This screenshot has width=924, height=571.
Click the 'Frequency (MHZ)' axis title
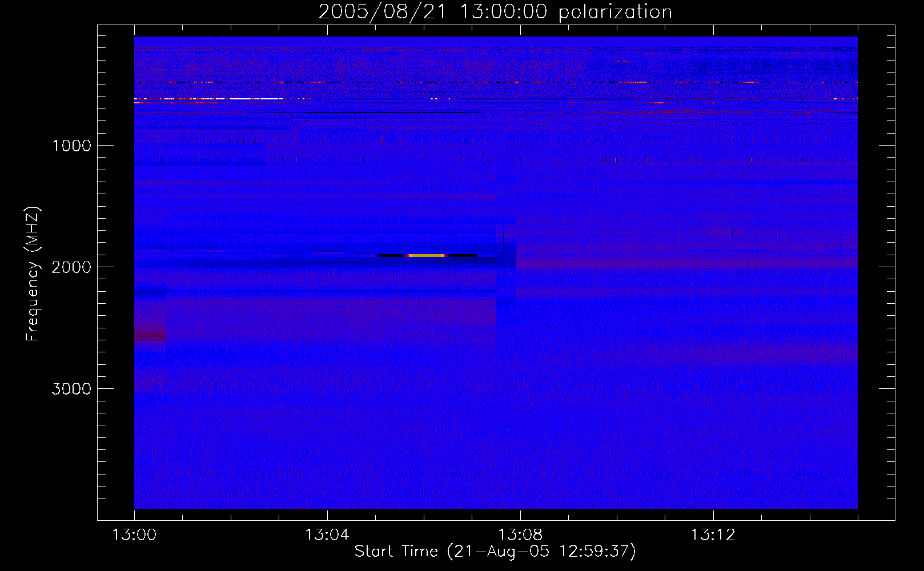point(33,274)
